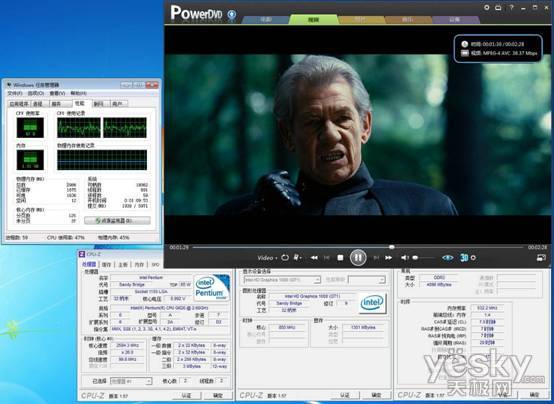Click 认证 button in CPU-Z processor window
This screenshot has width=554, height=404.
(x=186, y=395)
